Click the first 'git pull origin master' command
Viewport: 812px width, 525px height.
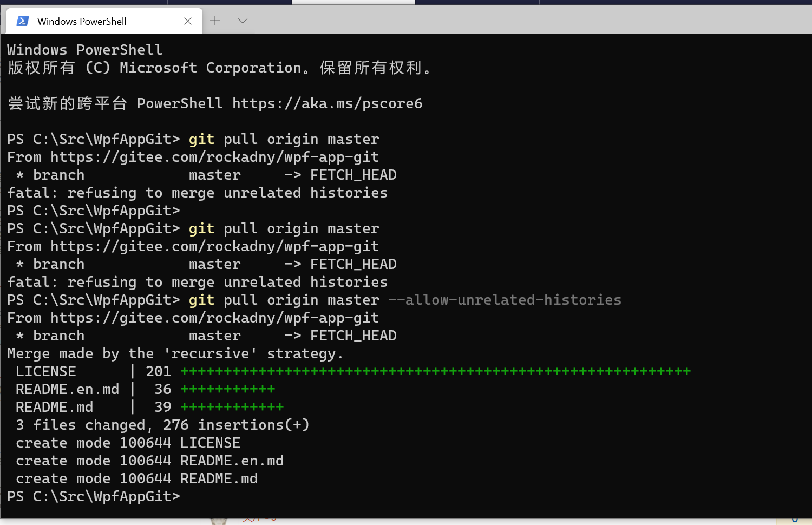tap(284, 139)
